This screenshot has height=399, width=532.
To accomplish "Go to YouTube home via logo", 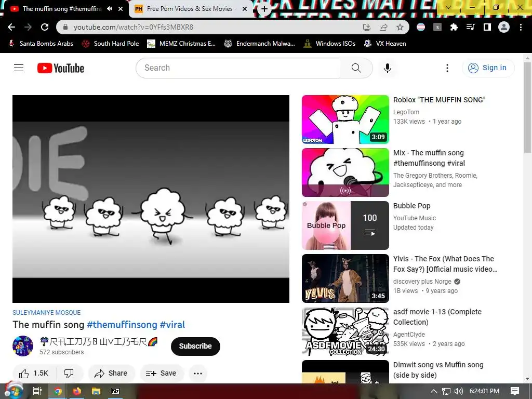I will (x=61, y=68).
